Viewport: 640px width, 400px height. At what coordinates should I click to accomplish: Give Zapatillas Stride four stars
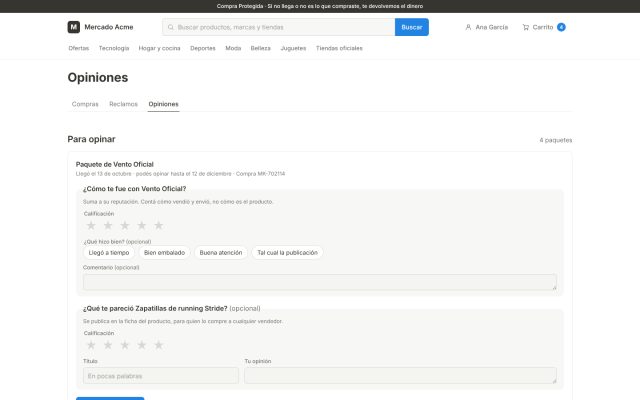pyautogui.click(x=142, y=345)
